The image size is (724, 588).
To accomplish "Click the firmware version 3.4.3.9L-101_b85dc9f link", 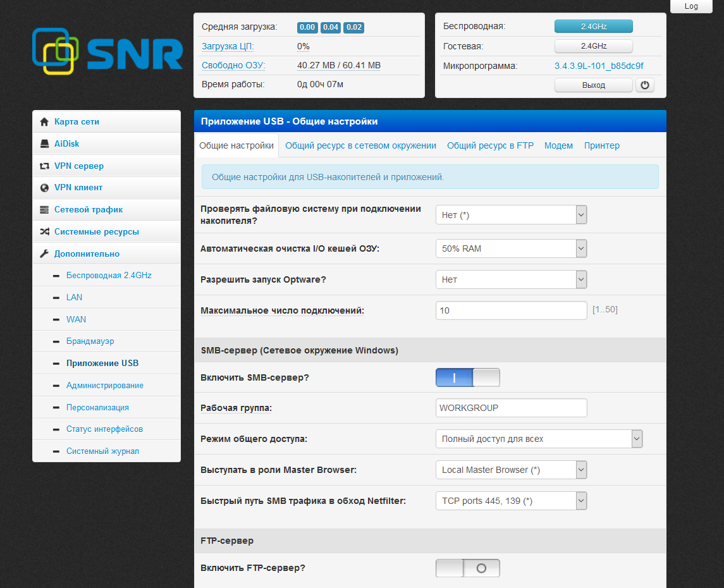I will click(x=599, y=66).
